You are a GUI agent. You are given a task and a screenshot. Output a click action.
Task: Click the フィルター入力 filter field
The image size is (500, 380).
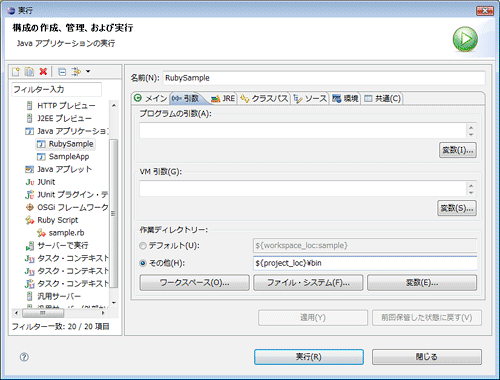56,89
